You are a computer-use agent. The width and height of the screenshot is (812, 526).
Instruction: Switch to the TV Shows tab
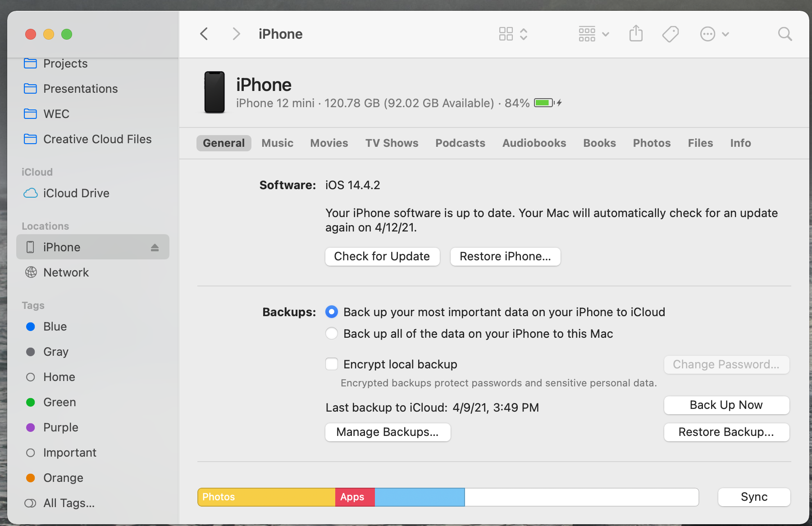(x=392, y=143)
